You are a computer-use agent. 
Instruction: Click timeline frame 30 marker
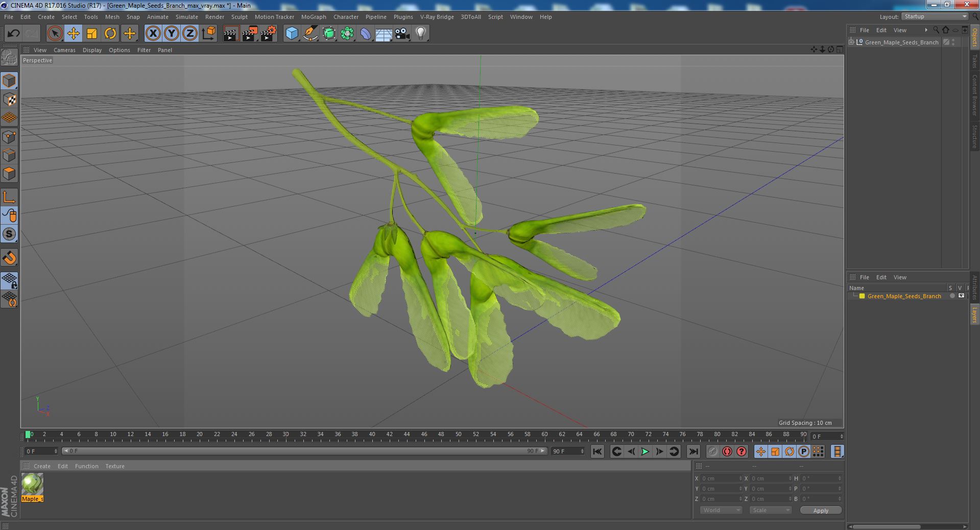coord(285,435)
